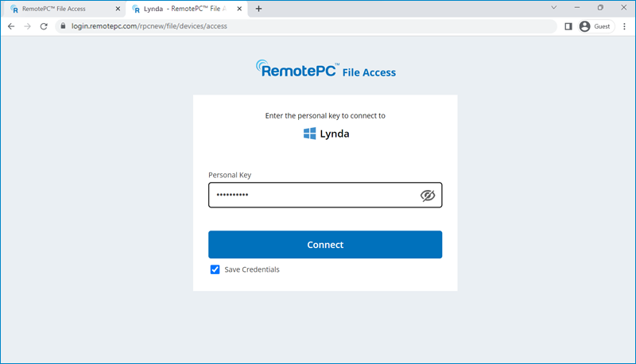This screenshot has height=364, width=636.
Task: Close the first RemotePC File Access tab
Action: (x=118, y=9)
